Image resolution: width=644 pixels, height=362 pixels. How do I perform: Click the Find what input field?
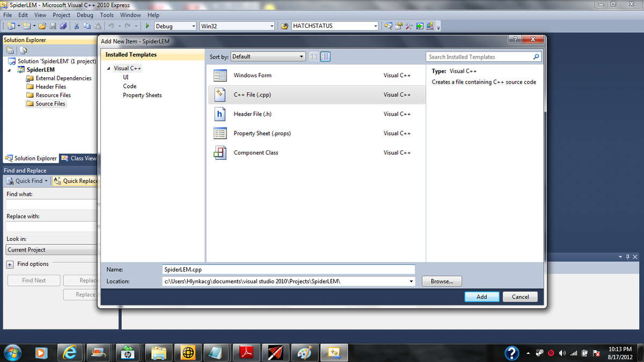coord(52,204)
